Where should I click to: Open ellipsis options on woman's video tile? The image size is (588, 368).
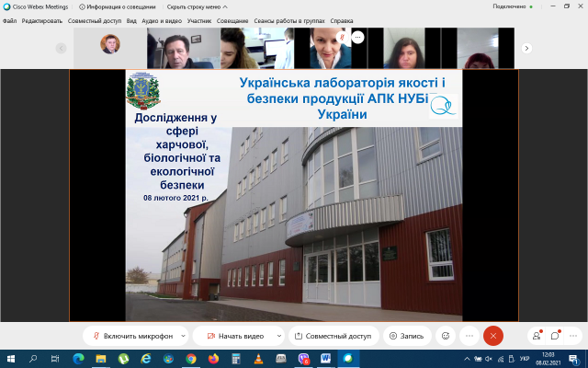pos(357,37)
